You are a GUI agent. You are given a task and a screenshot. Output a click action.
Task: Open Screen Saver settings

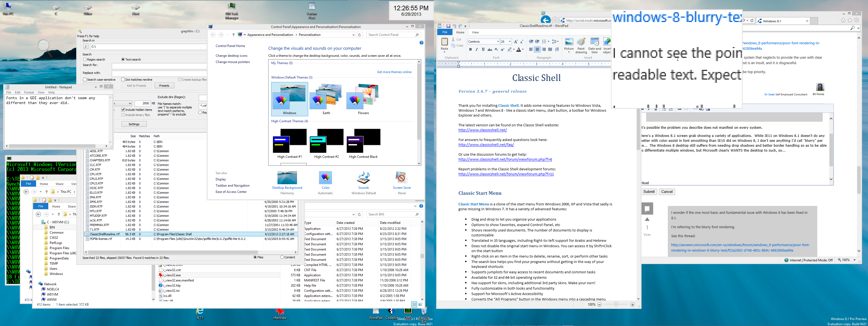[x=402, y=183]
